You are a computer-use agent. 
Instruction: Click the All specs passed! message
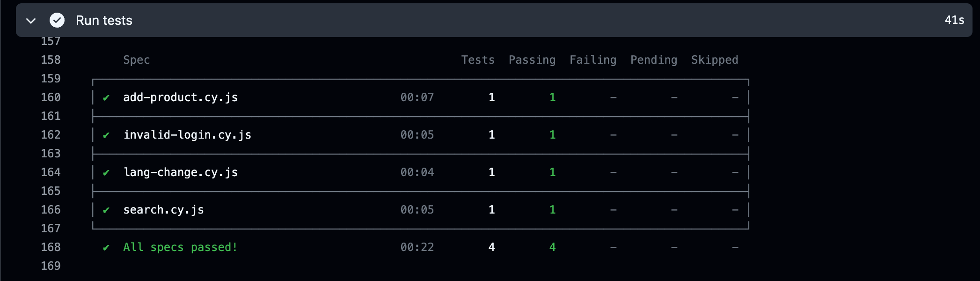(180, 247)
